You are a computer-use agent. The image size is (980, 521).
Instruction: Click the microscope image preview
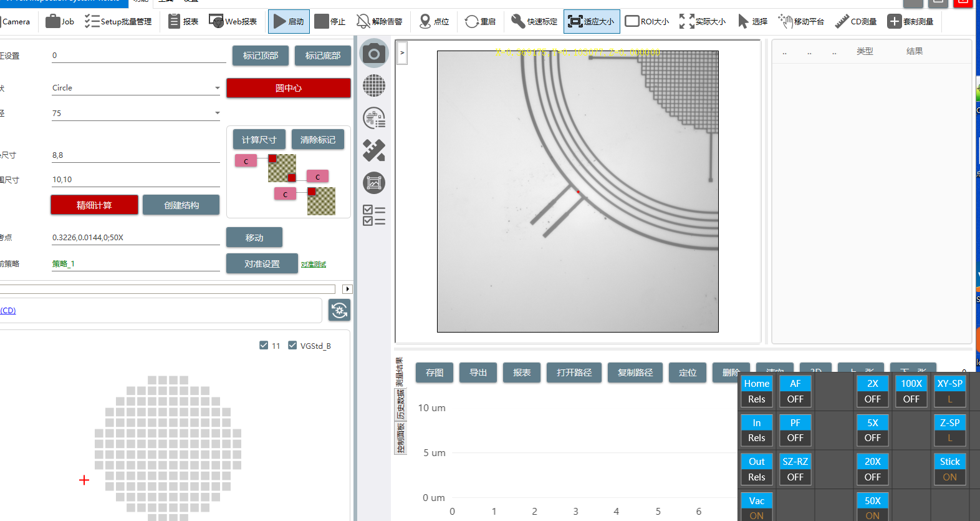[x=577, y=192]
